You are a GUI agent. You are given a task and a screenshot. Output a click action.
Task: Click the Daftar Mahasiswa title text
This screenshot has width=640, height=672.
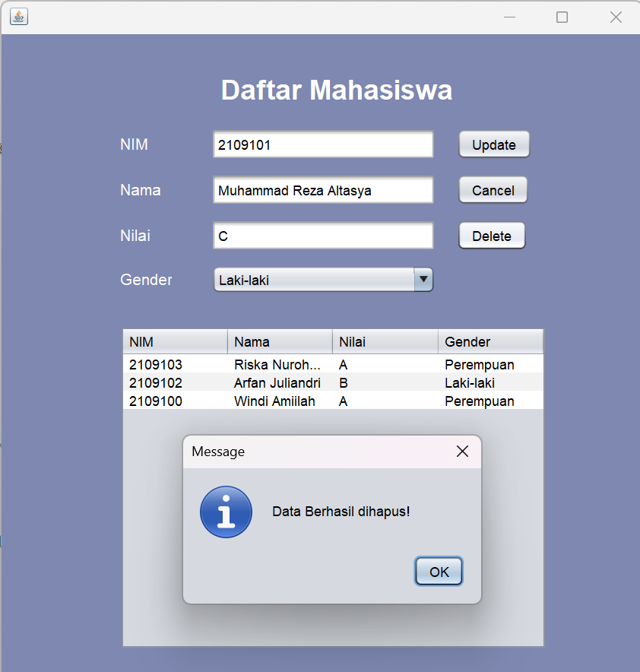click(x=336, y=90)
